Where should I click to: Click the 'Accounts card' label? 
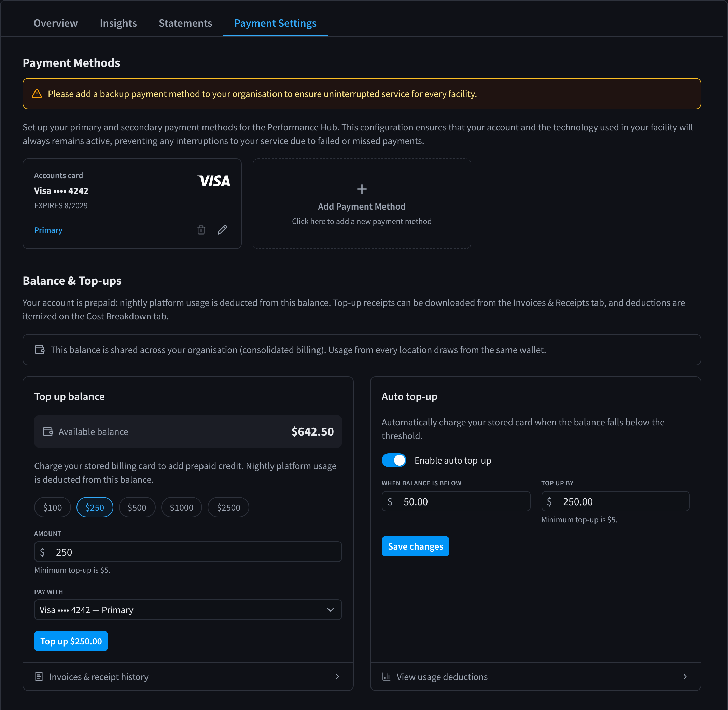tap(58, 175)
